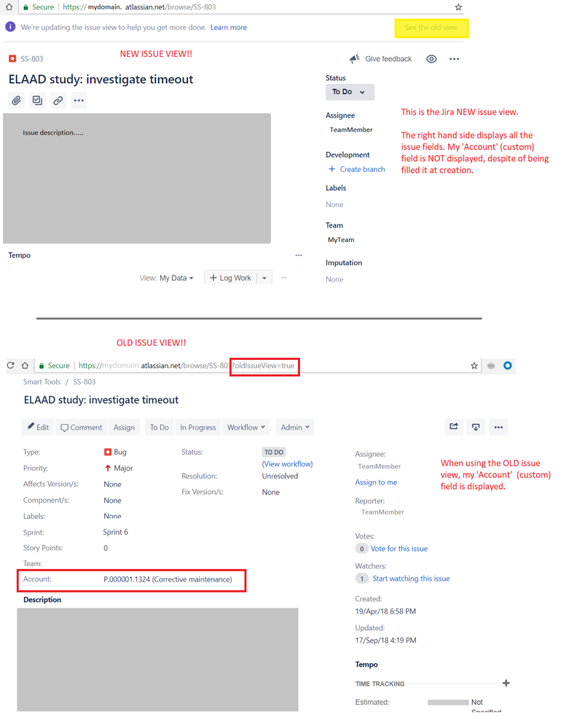Click the Major priority value
This screenshot has width=566, height=728.
click(x=119, y=468)
